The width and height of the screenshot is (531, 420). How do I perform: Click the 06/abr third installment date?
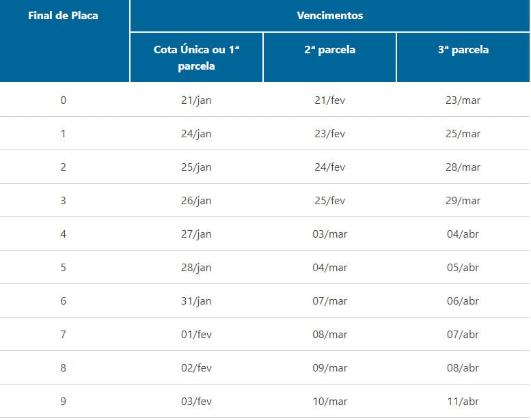(463, 300)
